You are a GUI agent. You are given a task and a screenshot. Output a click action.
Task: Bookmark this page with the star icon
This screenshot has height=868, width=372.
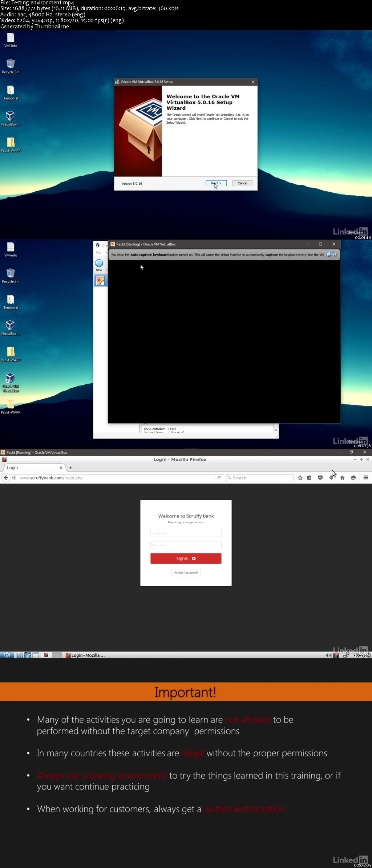tap(300, 477)
